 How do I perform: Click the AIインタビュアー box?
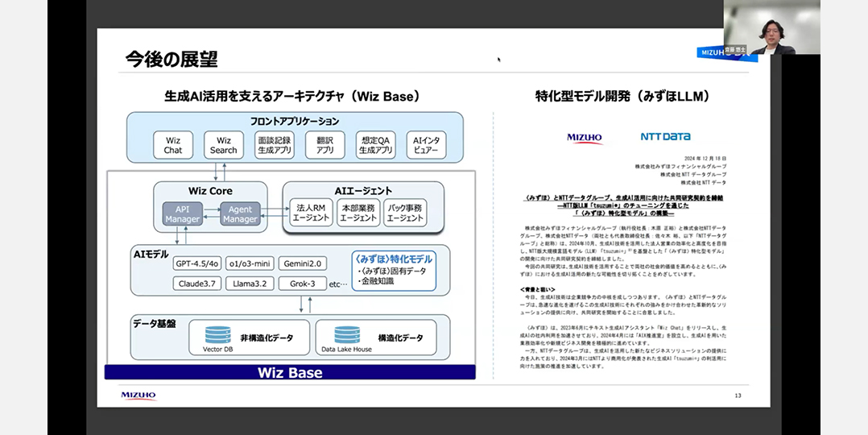coord(426,145)
